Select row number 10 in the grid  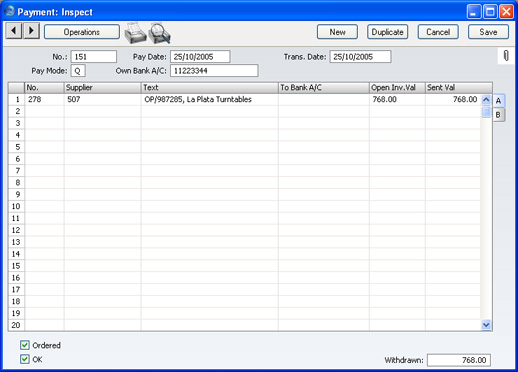[x=17, y=206]
